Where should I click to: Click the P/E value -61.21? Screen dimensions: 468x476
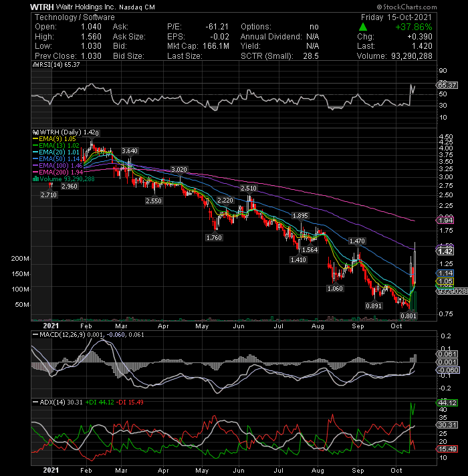click(x=217, y=27)
